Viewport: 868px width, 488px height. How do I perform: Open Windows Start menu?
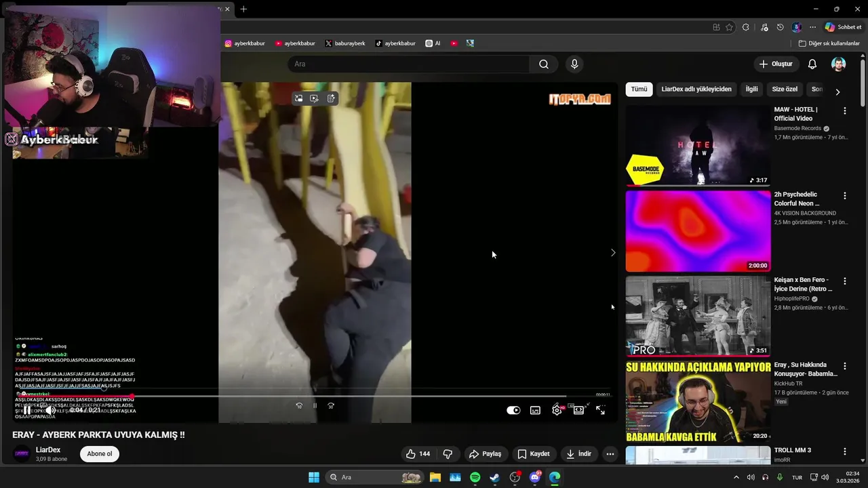click(314, 477)
